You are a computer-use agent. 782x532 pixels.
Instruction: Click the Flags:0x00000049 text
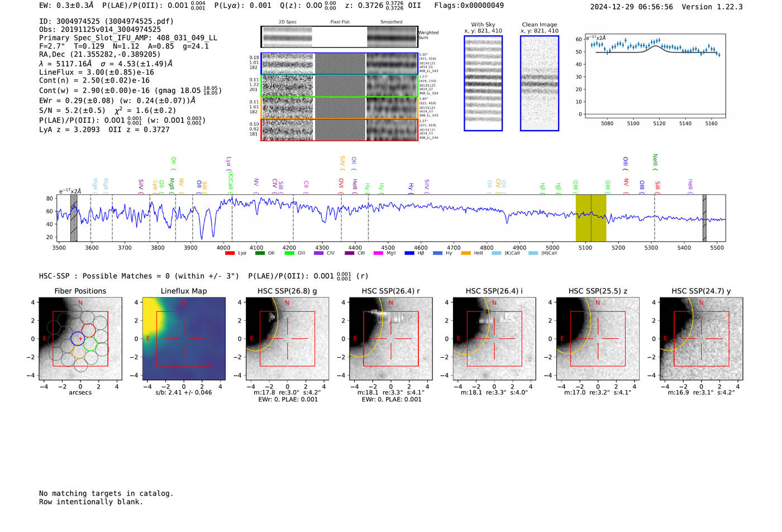coord(469,6)
